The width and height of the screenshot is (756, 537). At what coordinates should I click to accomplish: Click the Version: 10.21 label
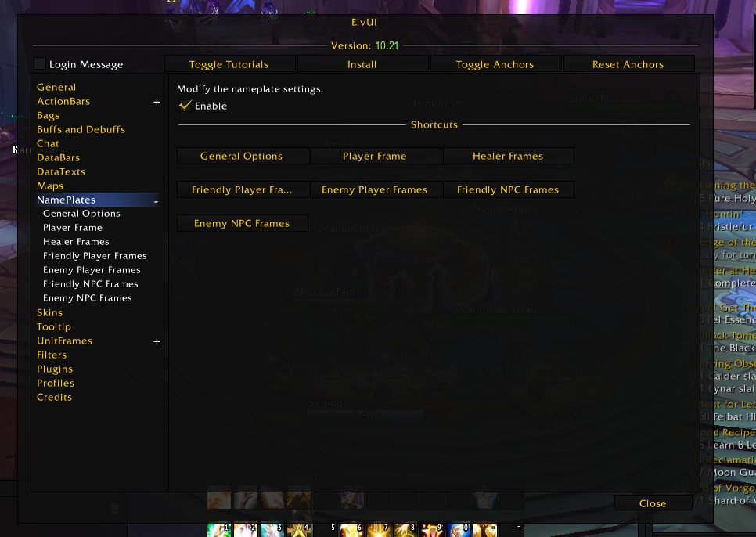[x=365, y=46]
